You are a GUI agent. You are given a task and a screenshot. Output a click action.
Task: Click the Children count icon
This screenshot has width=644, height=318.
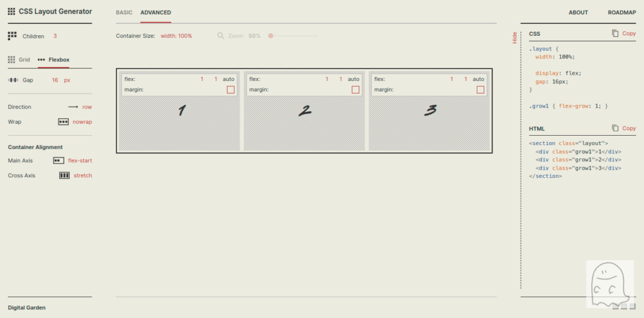[13, 36]
